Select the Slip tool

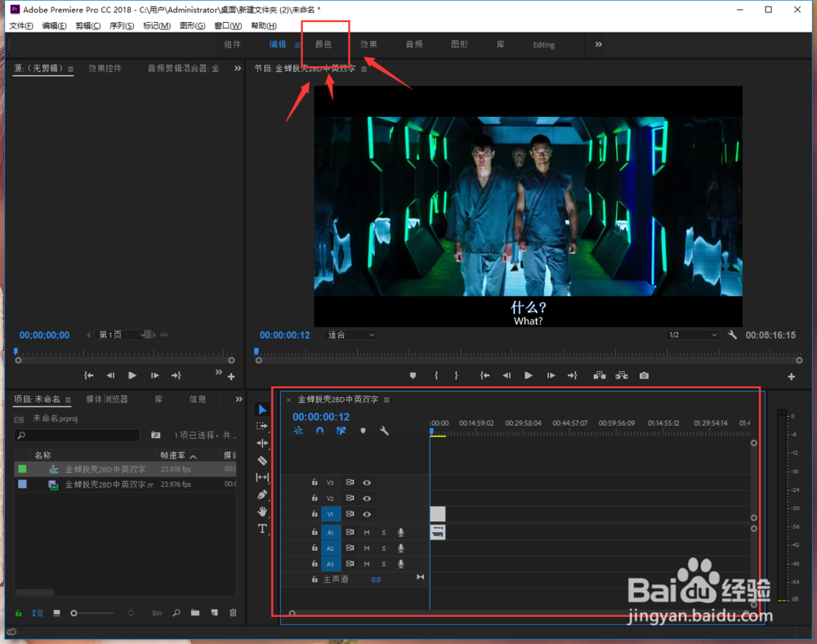pyautogui.click(x=262, y=477)
